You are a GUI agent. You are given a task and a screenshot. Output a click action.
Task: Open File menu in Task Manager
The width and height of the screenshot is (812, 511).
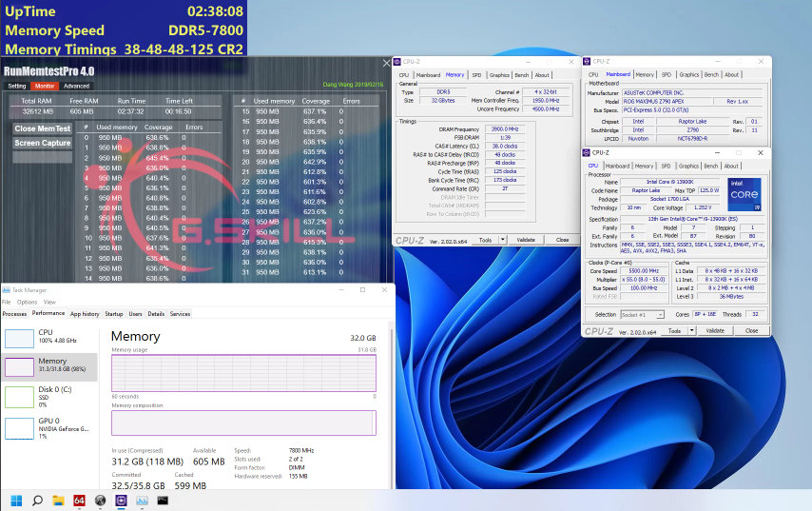7,303
